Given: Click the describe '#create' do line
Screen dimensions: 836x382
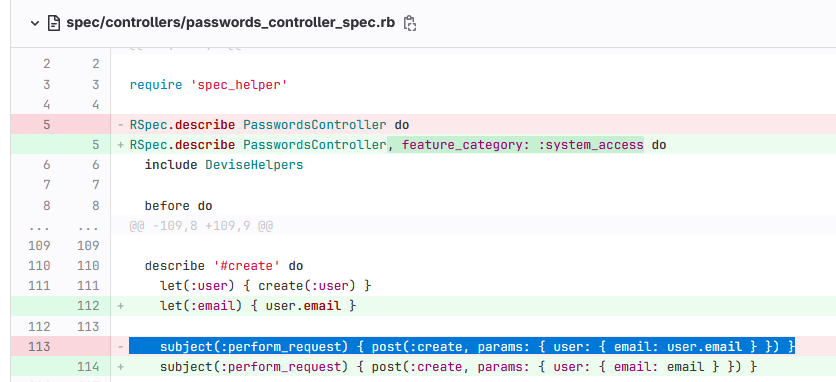Looking at the screenshot, I should click(x=224, y=266).
